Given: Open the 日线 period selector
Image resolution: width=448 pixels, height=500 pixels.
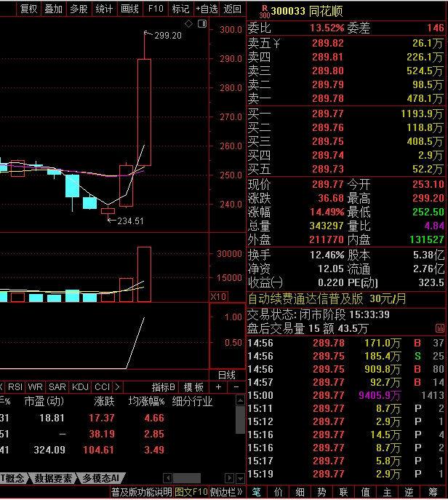Looking at the screenshot, I should [227, 375].
